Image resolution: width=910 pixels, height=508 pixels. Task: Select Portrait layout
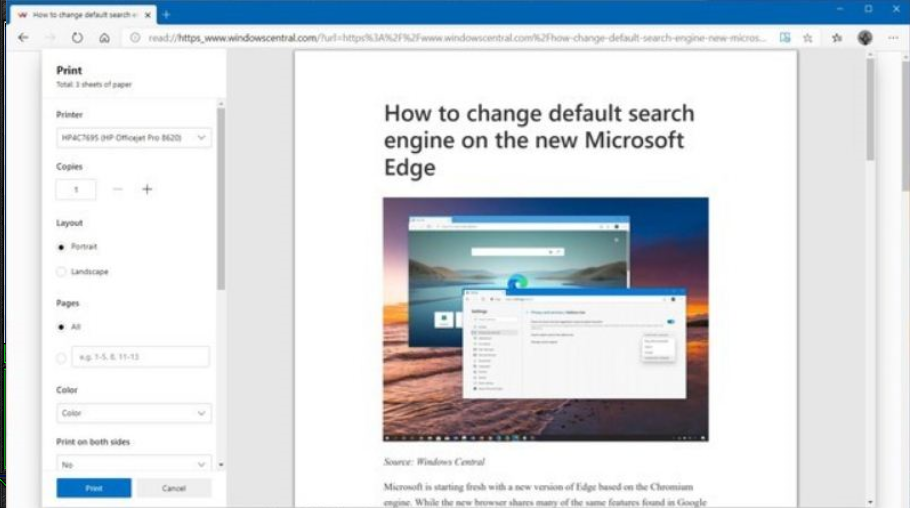(61, 247)
